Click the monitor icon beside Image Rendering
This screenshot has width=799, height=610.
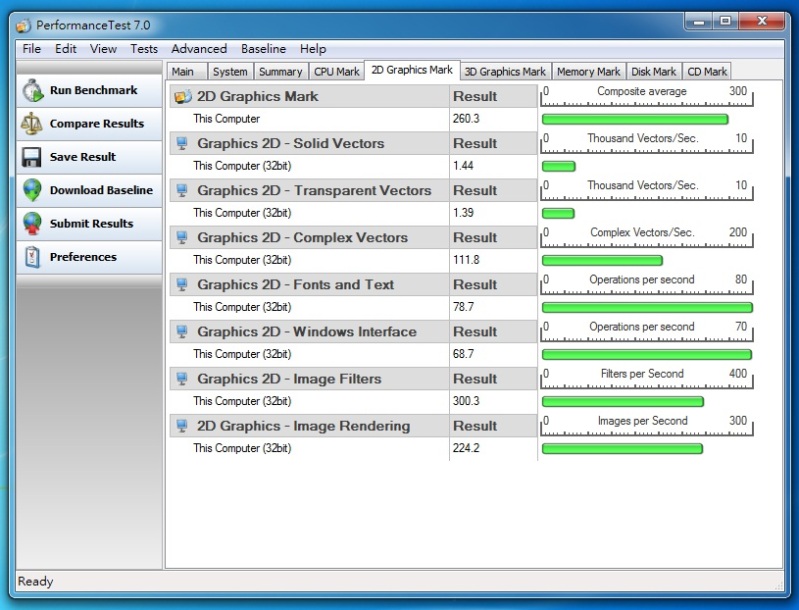click(x=182, y=426)
